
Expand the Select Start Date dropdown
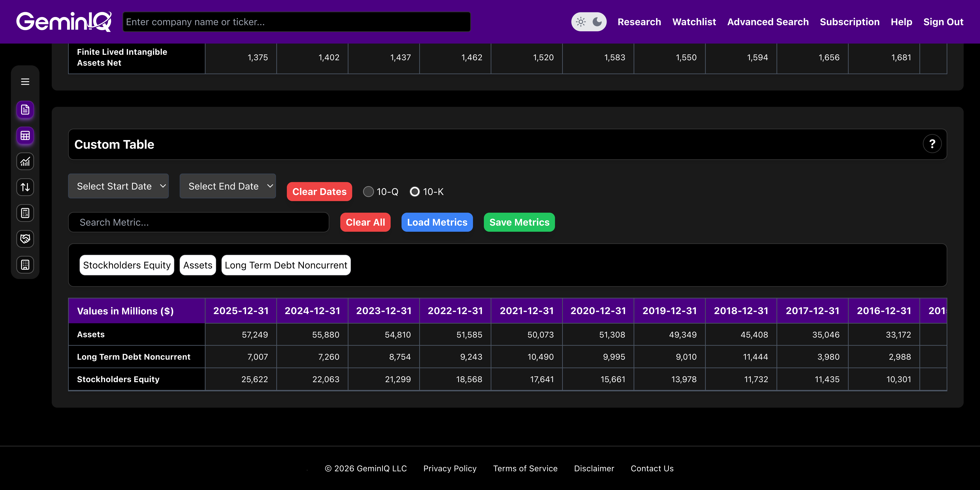pos(118,186)
